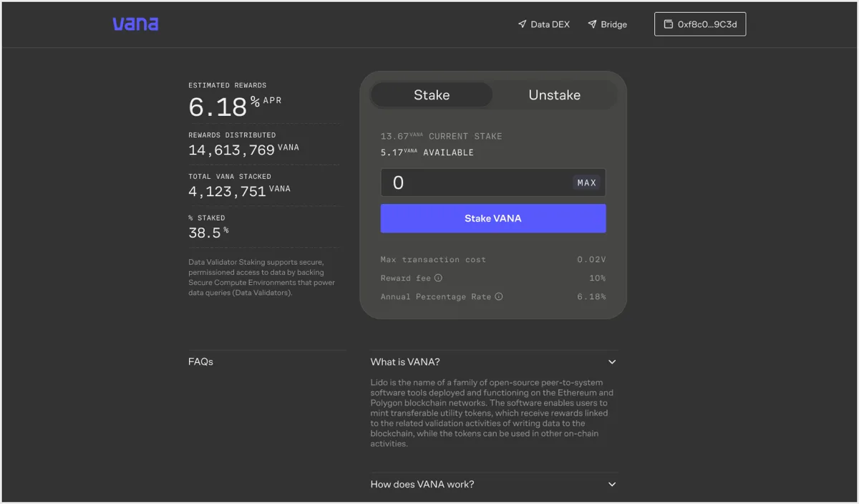Click the 'How does VANA work?' question title
Screen dimensions: 859x504
coord(422,485)
